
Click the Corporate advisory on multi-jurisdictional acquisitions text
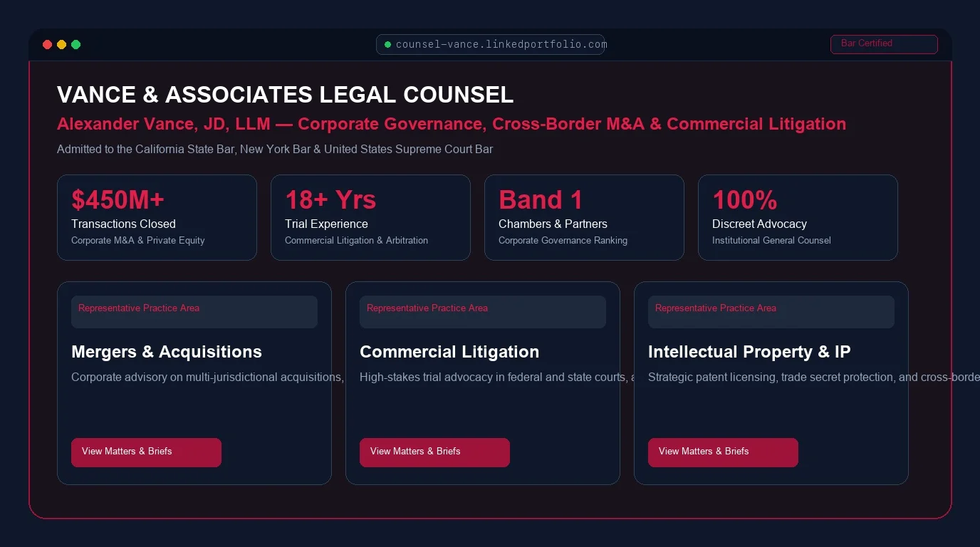click(x=207, y=377)
